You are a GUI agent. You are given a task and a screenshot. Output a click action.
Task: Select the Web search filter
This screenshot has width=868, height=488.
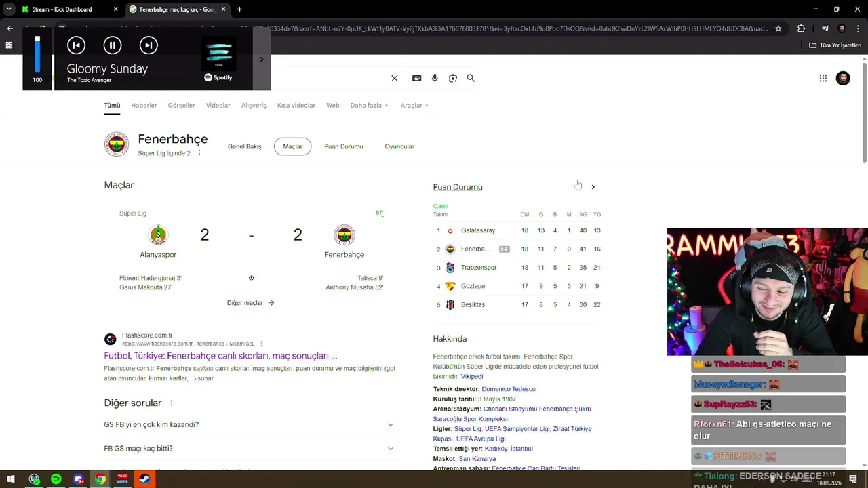[332, 105]
